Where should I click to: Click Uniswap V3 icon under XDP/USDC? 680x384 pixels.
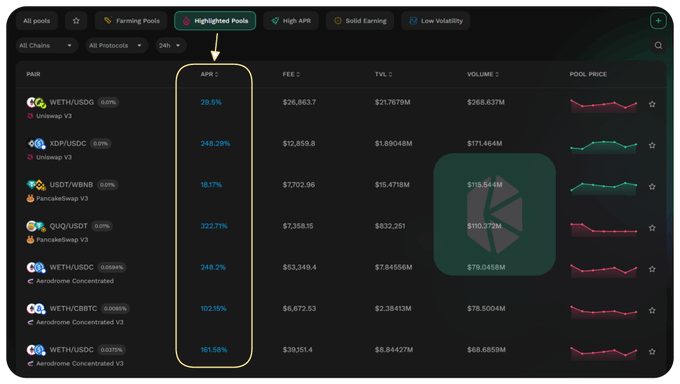[30, 158]
